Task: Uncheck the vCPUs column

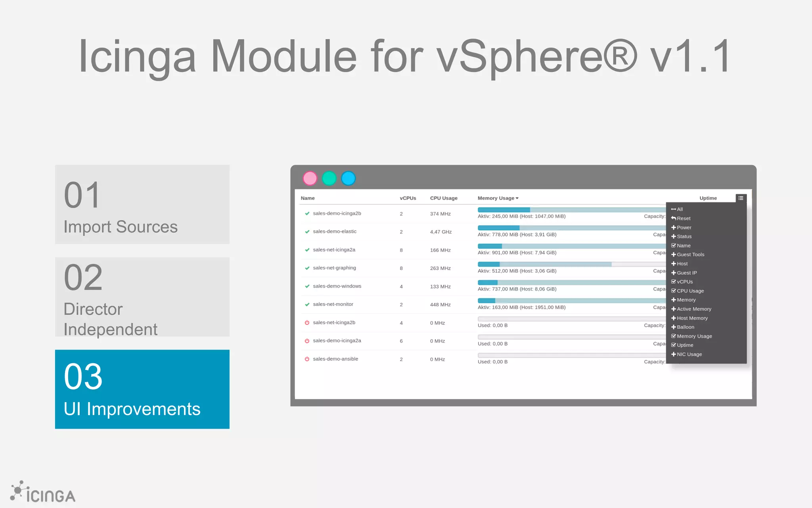Action: click(682, 282)
